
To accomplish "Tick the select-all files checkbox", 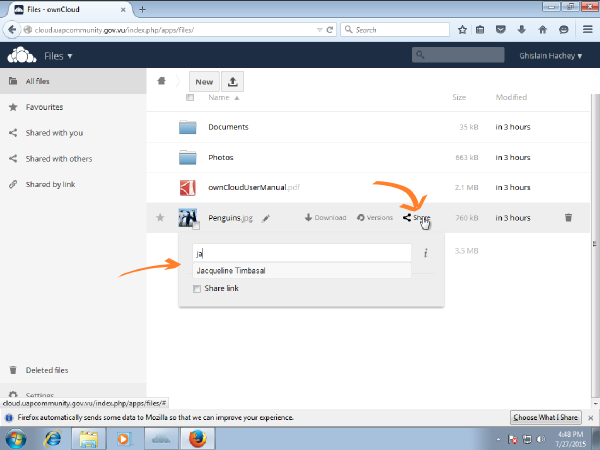I will click(x=190, y=97).
